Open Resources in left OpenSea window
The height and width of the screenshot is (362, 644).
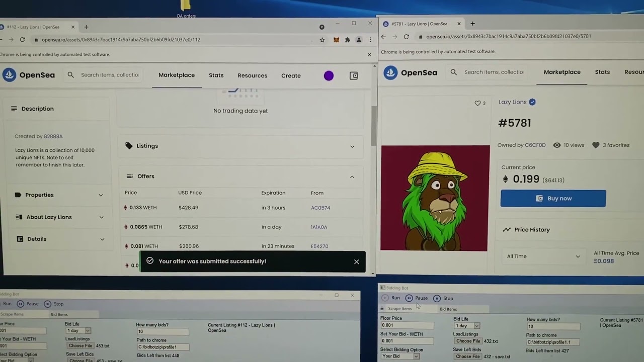(x=253, y=75)
